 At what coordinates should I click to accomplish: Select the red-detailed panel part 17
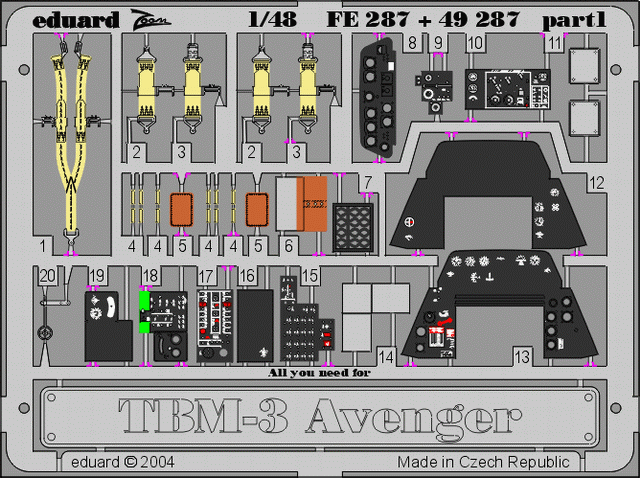215,325
